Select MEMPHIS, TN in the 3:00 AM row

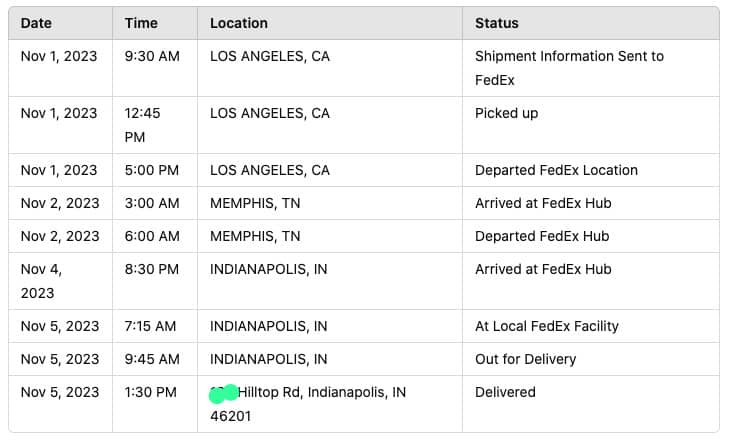[x=255, y=203]
